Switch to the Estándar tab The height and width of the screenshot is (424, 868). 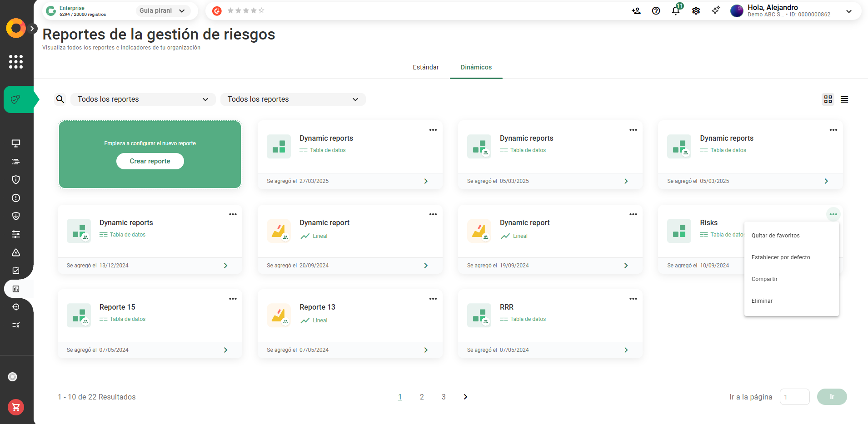pos(425,67)
